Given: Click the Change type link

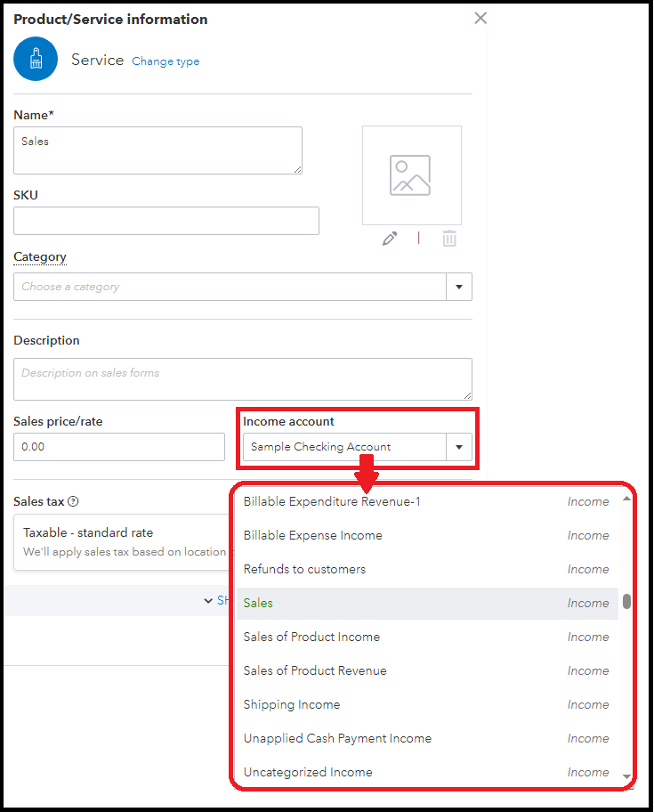Looking at the screenshot, I should click(x=166, y=61).
